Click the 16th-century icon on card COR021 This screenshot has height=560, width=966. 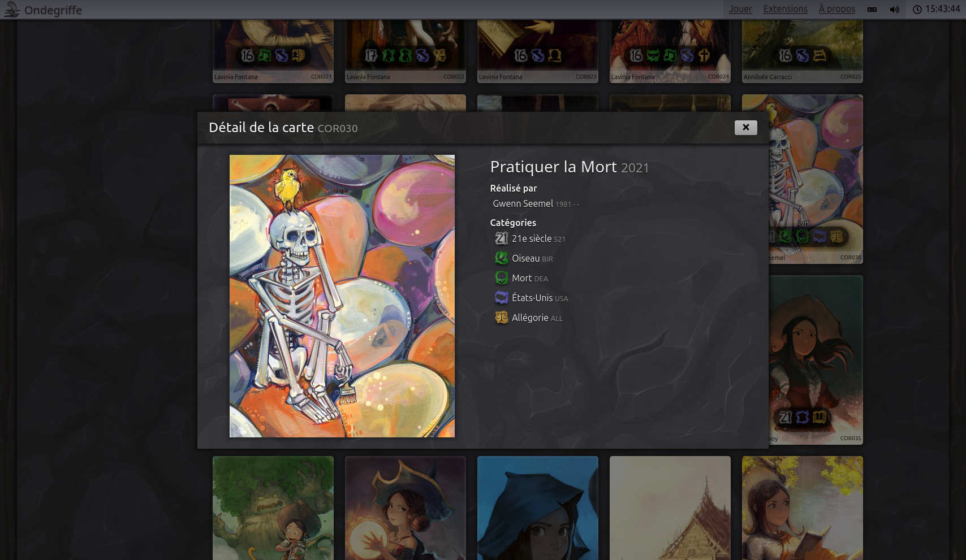point(248,55)
